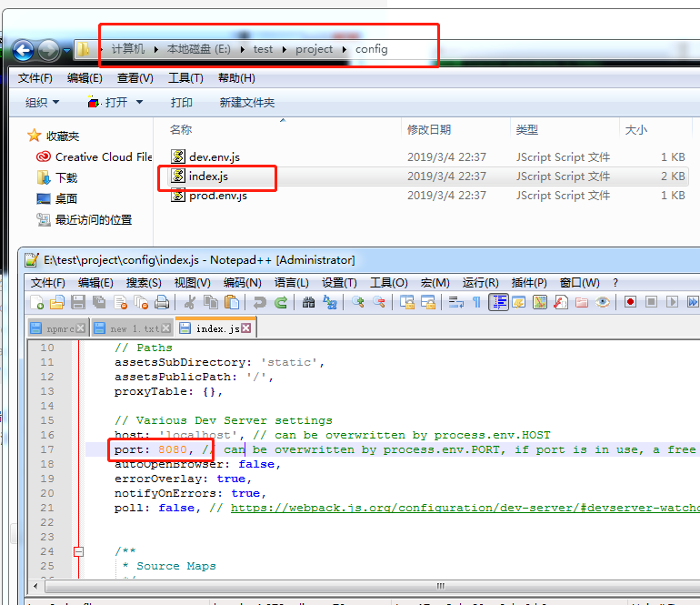Expand the 组织 dropdown in Explorer
700x605 pixels.
(x=43, y=102)
